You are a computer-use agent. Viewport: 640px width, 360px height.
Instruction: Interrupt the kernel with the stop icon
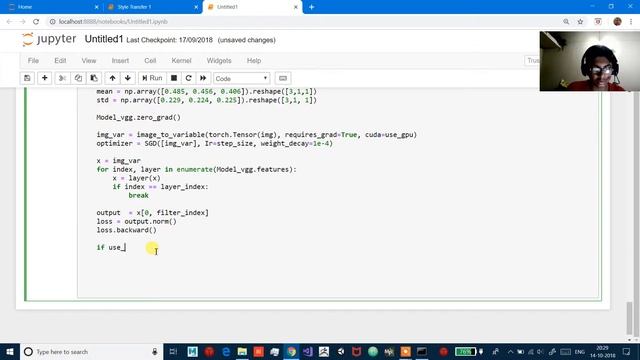point(174,78)
